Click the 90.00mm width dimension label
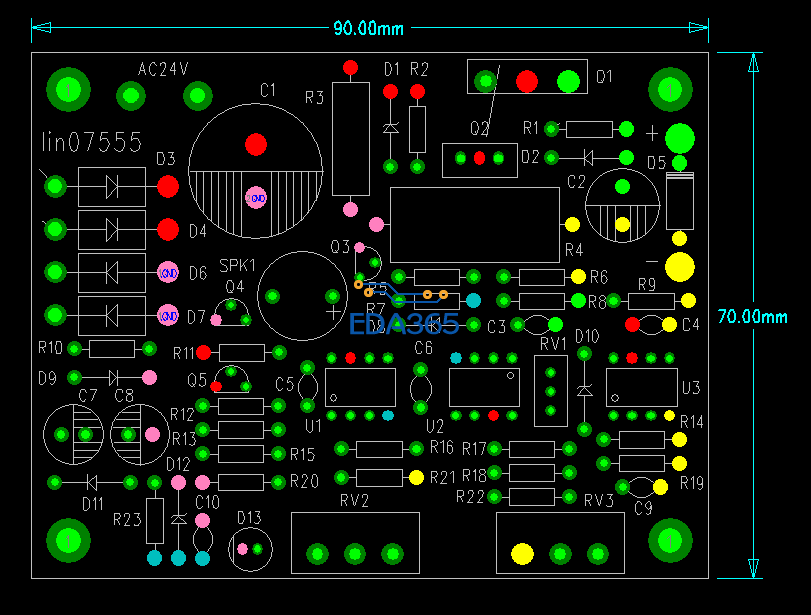This screenshot has height=615, width=811. tap(368, 28)
